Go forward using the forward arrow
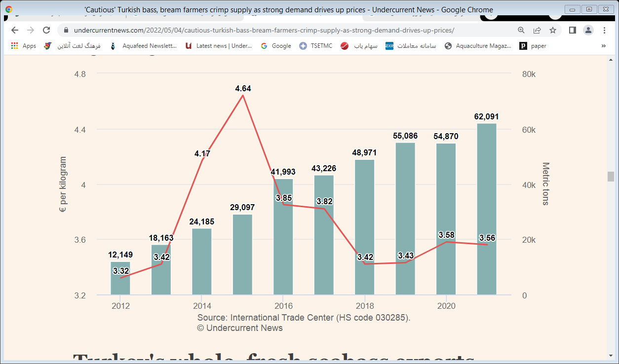The height and width of the screenshot is (364, 619). click(x=31, y=30)
